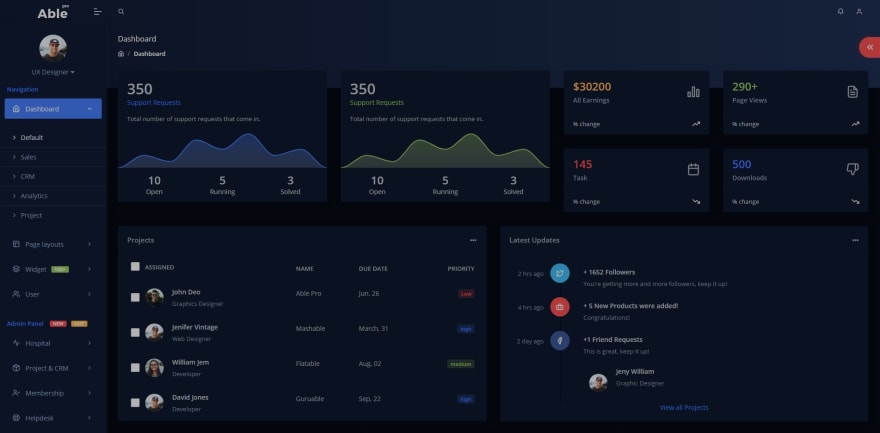Click the calendar icon on Task card
This screenshot has width=880, height=433.
[693, 169]
